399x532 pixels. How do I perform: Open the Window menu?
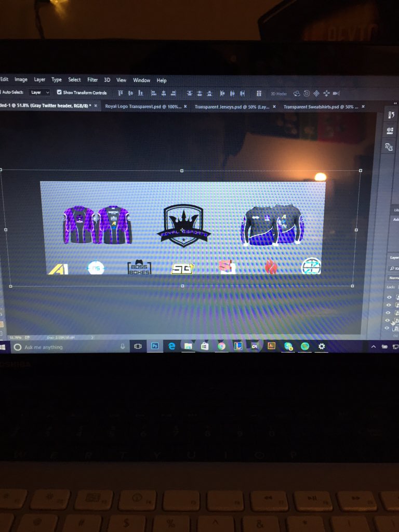141,81
